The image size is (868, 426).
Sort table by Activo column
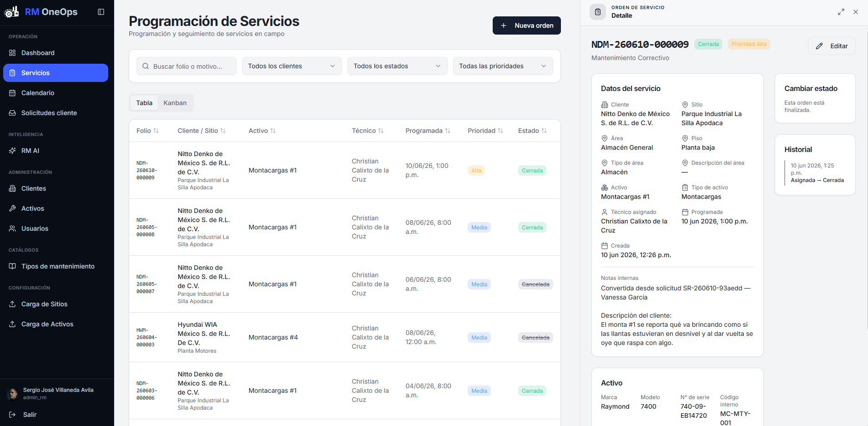262,131
